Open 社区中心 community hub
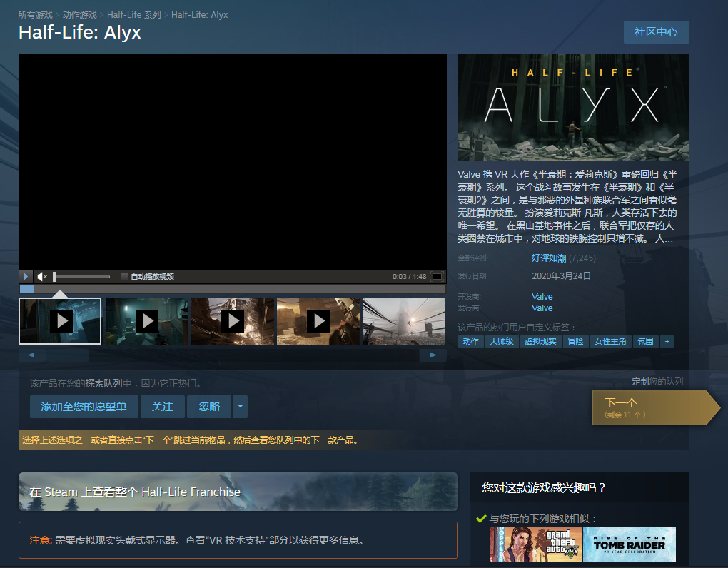The height and width of the screenshot is (568, 728). pyautogui.click(x=656, y=32)
